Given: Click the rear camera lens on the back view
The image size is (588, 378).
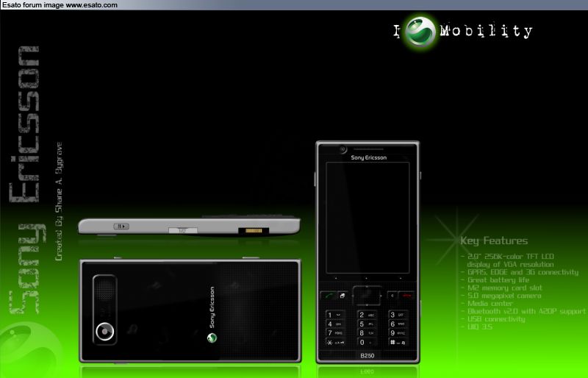Looking at the screenshot, I should (x=104, y=332).
